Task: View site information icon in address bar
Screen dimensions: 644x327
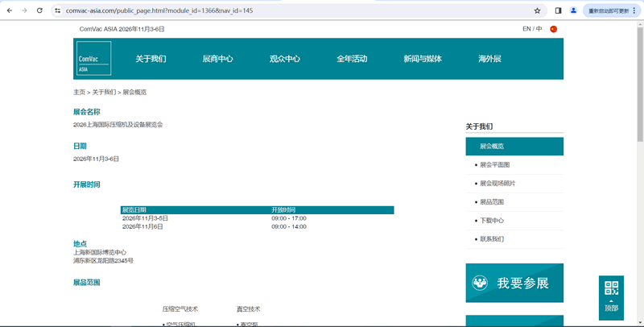Action: [58, 10]
